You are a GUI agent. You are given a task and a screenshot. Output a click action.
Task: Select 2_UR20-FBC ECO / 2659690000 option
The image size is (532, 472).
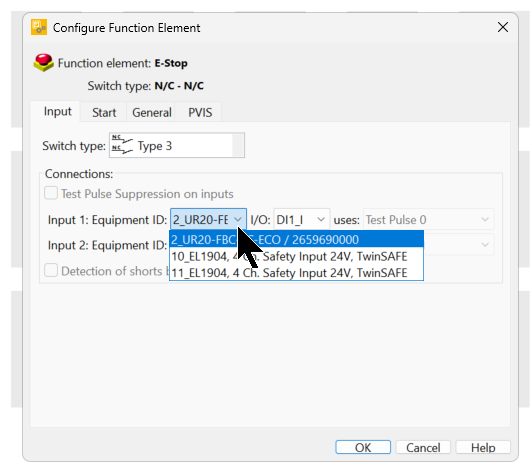[x=297, y=239]
